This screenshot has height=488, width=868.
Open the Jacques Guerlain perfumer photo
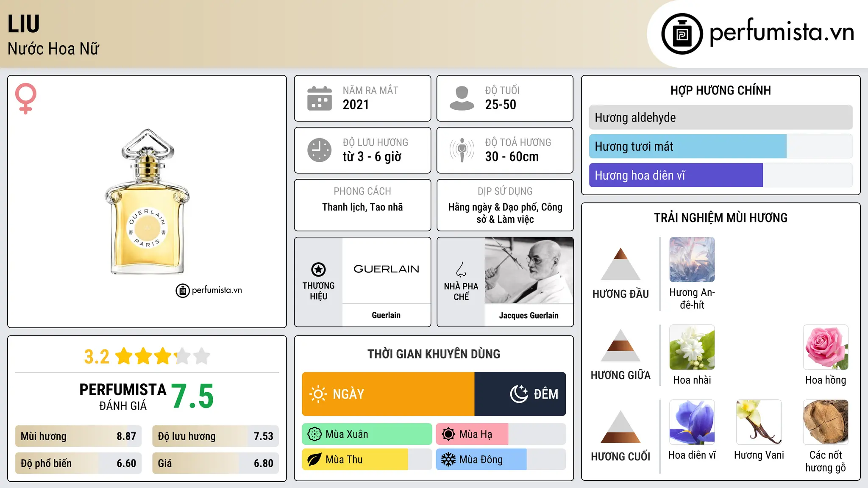529,270
